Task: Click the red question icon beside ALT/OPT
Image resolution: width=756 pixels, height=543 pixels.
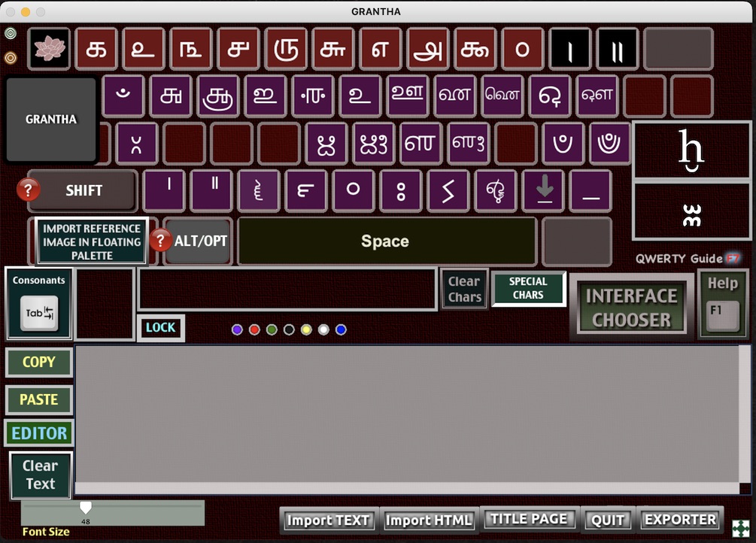Action: click(160, 241)
